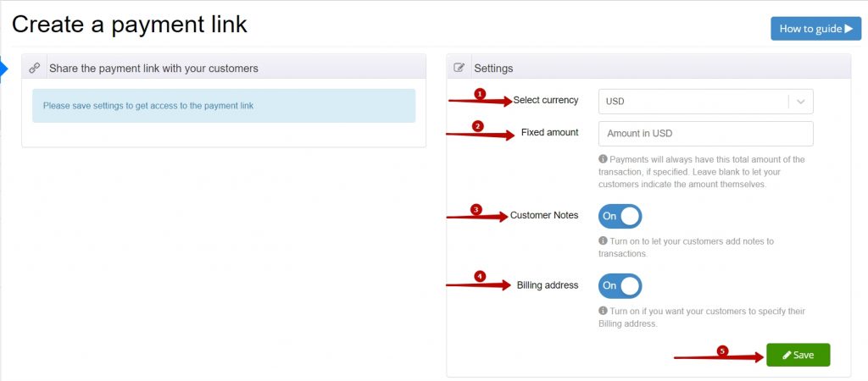Click the Settings panel header

(648, 68)
